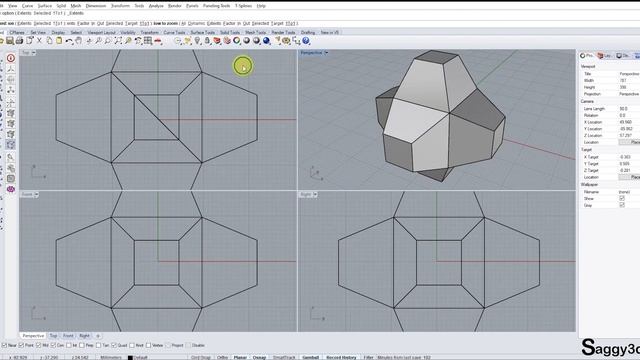Image resolution: width=640 pixels, height=360 pixels.
Task: Click the color wheel icon in toolbar
Action: coord(236,41)
